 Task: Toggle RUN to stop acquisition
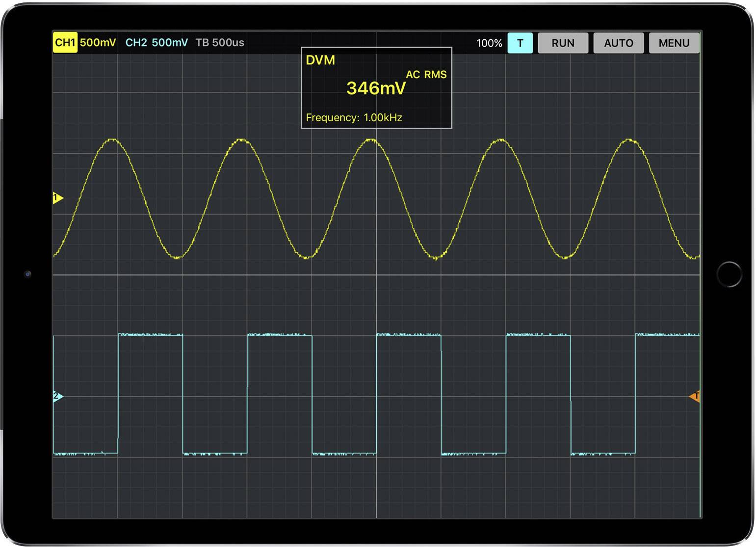point(563,43)
